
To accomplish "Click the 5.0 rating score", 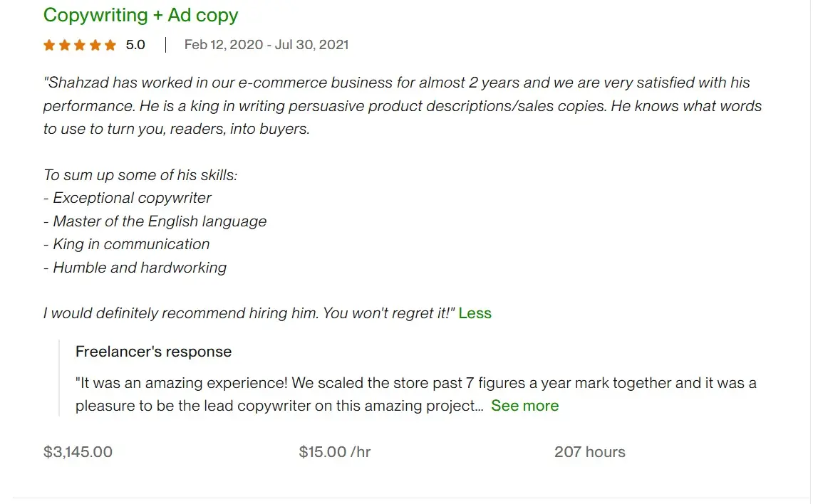I will 135,44.
